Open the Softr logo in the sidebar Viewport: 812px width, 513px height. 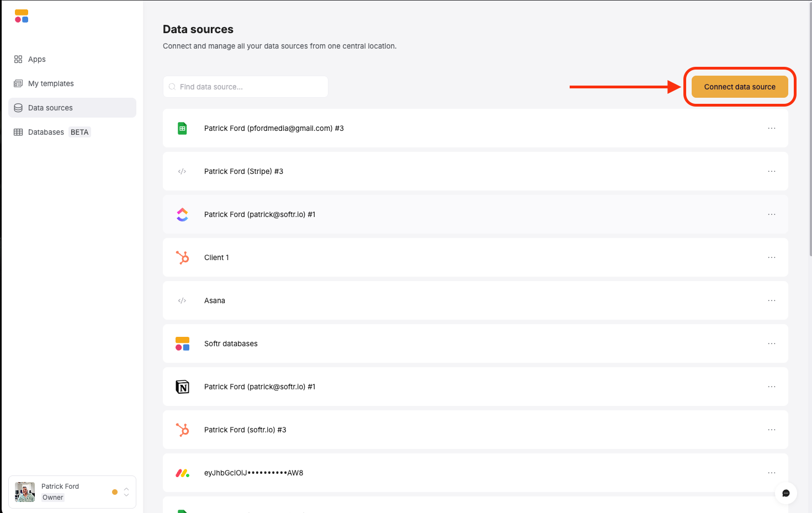(21, 17)
